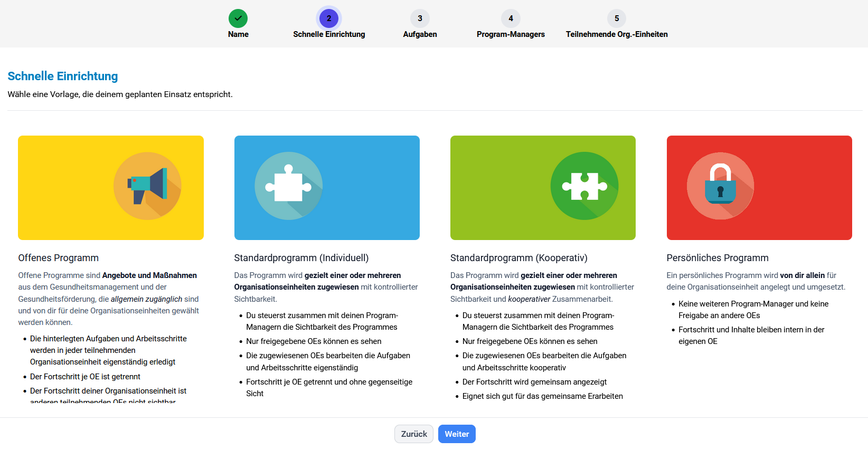Click step 2 circle in wizard

[329, 18]
